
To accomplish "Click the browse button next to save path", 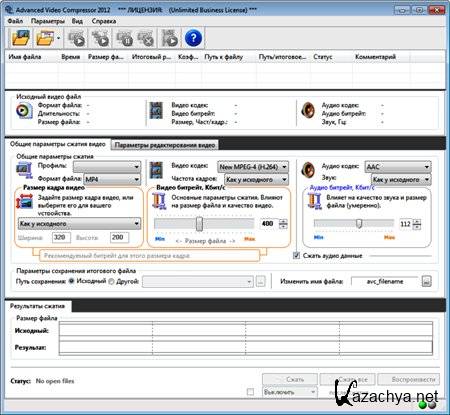I will click(260, 281).
